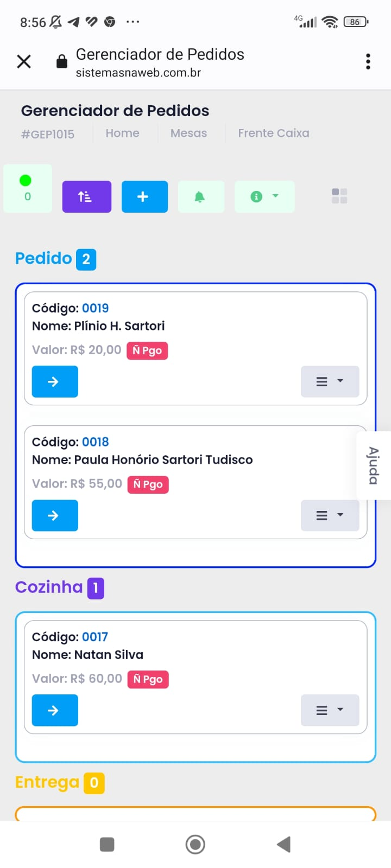The image size is (391, 868).
Task: Click the notification bell icon
Action: click(201, 196)
